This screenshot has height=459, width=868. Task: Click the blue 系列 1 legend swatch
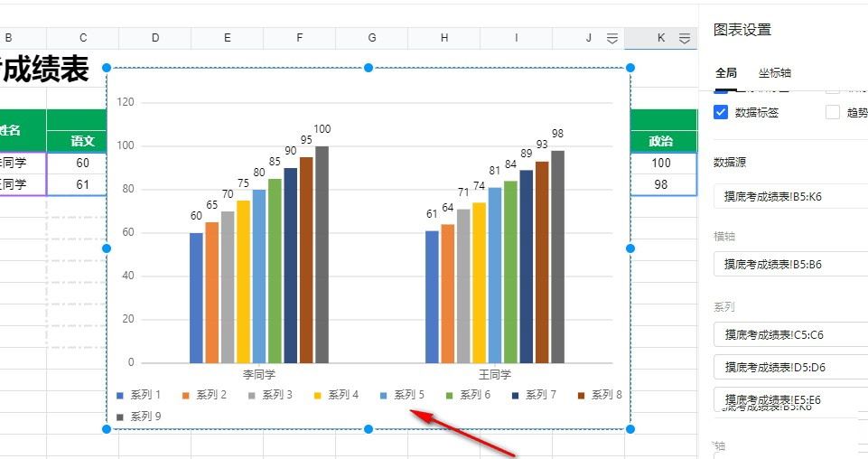coord(120,395)
